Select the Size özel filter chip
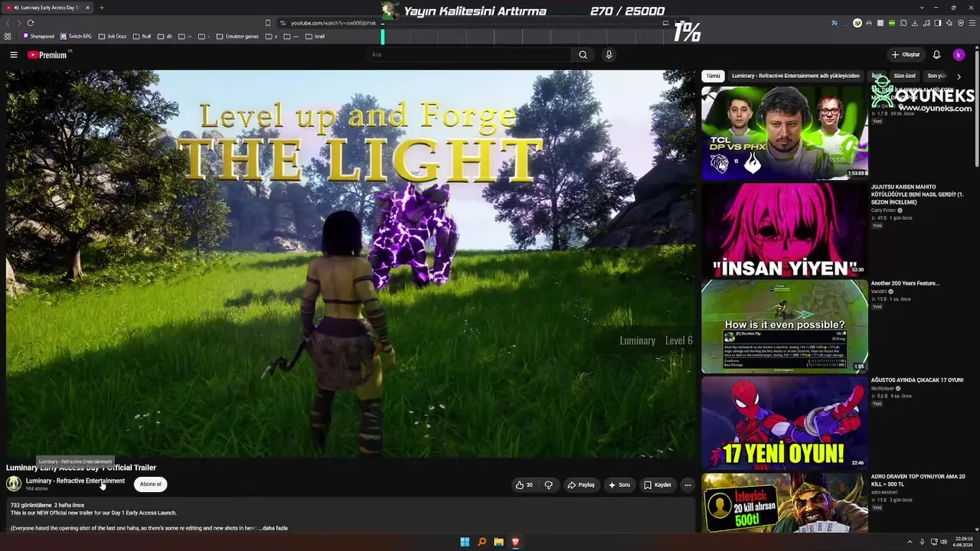The height and width of the screenshot is (551, 980). (904, 77)
